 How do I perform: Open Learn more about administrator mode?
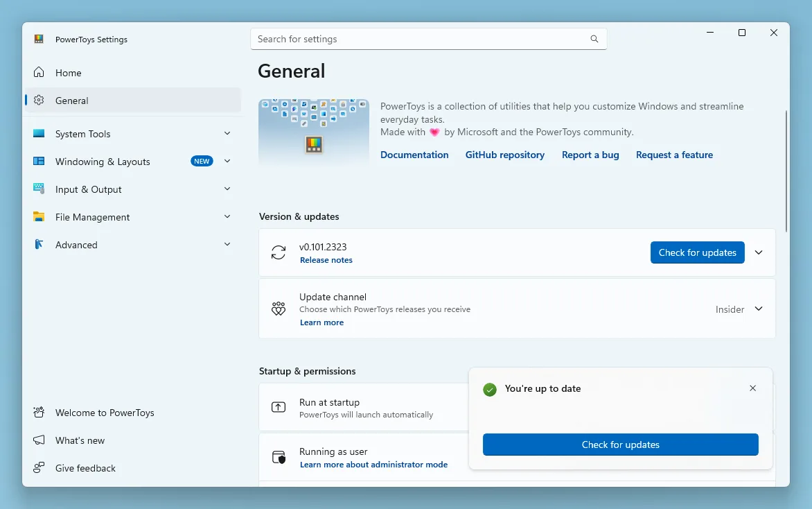[374, 465]
